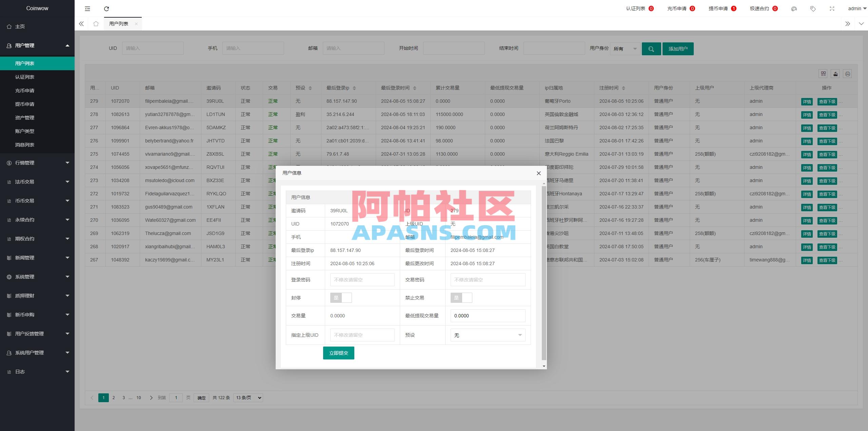The image size is (868, 431).
Task: Open tab options chevron at far right
Action: coord(862,24)
